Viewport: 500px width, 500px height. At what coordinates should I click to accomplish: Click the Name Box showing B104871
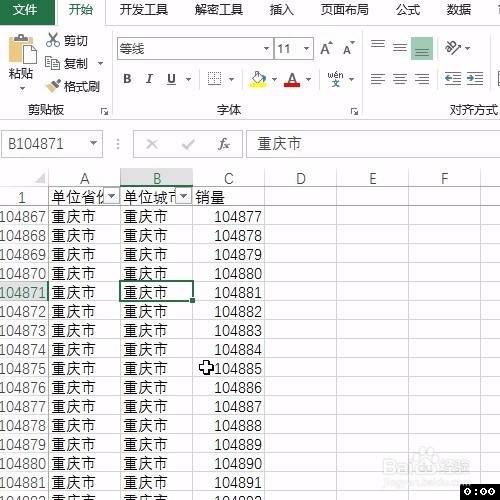(x=52, y=144)
